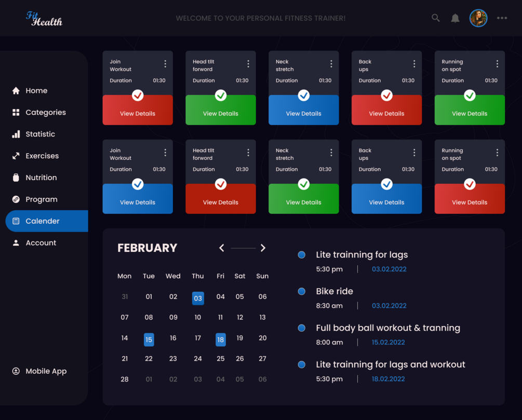Open options menu of first-row Back ups card
The image size is (522, 420).
tap(414, 64)
